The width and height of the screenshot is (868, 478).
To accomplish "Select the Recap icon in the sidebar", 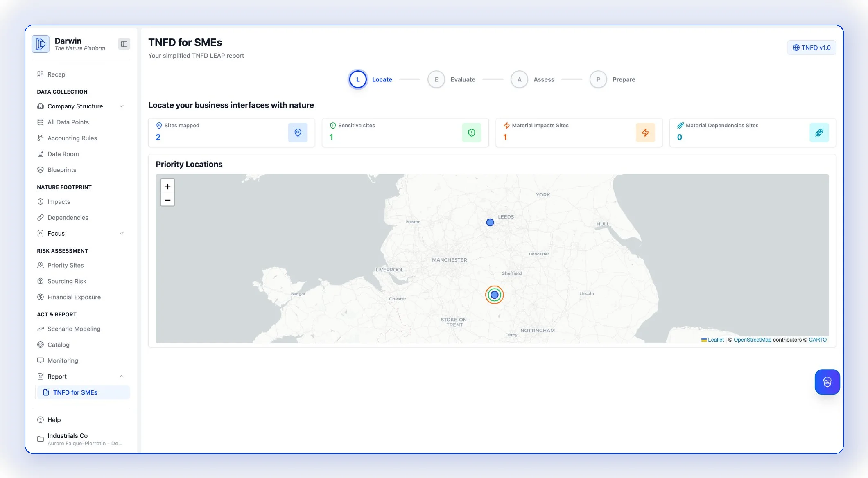I will (x=40, y=74).
